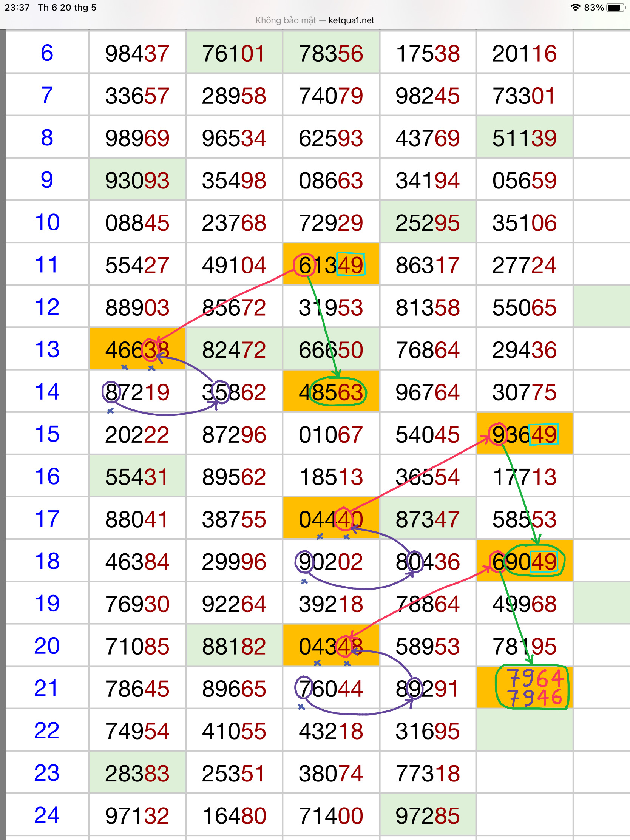Viewport: 630px width, 840px height.
Task: Select the green cell 93093
Action: pos(137,180)
